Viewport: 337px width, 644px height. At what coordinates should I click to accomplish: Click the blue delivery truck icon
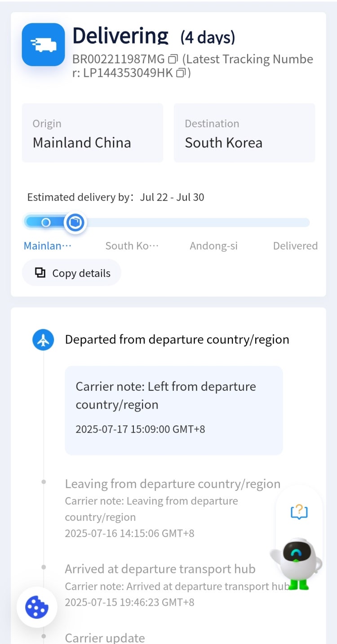tap(44, 44)
